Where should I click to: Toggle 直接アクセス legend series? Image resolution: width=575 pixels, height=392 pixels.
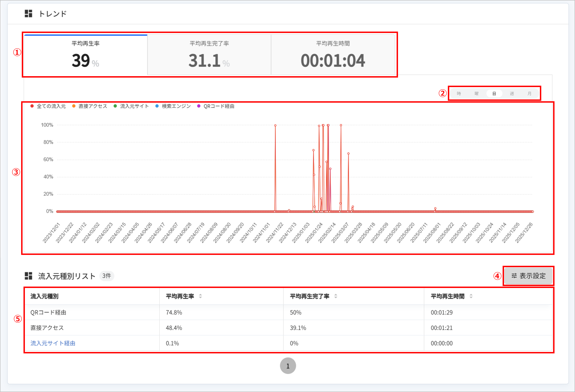pyautogui.click(x=90, y=106)
